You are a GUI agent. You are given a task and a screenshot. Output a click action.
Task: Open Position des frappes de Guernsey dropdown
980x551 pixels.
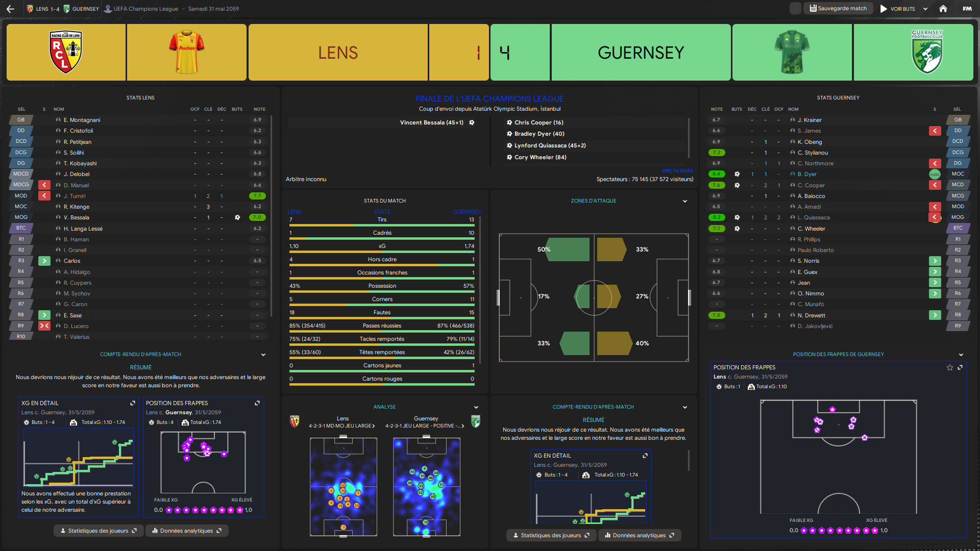tap(961, 355)
